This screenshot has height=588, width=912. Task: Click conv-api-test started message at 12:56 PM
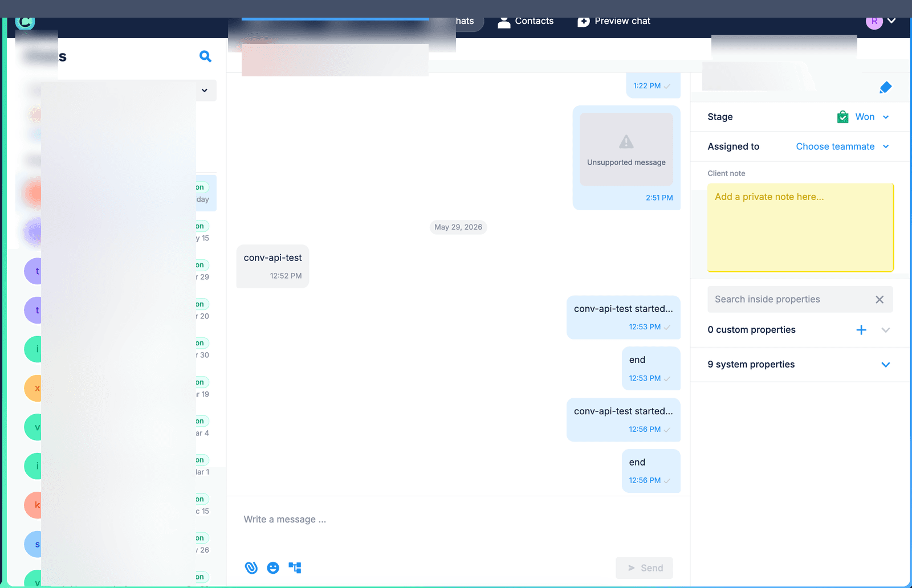point(624,420)
